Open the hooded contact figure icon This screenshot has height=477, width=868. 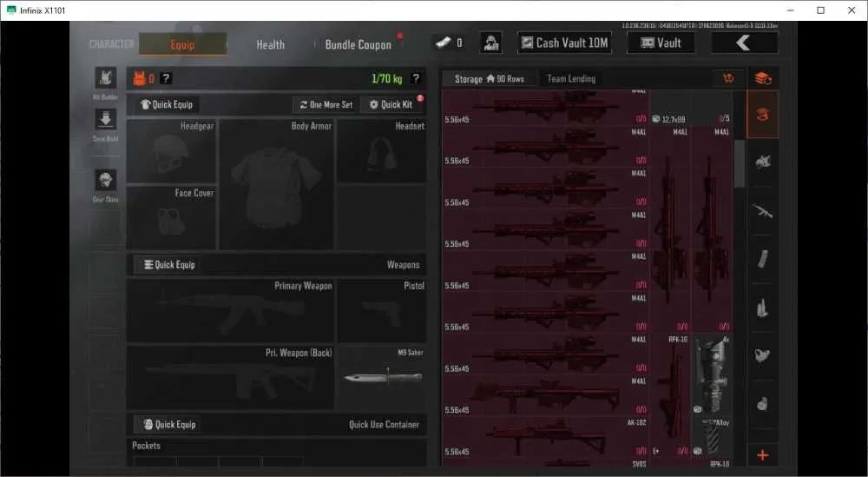pyautogui.click(x=490, y=43)
